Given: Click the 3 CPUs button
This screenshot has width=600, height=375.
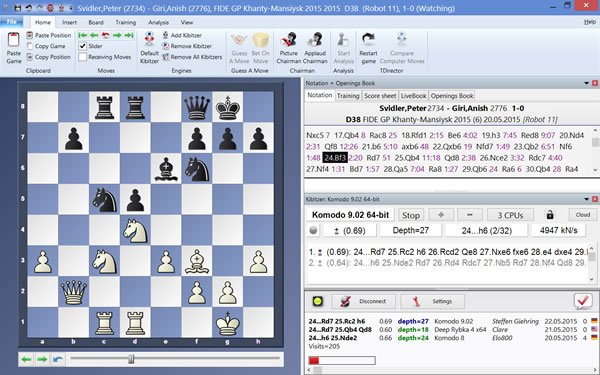Looking at the screenshot, I should click(x=510, y=215).
